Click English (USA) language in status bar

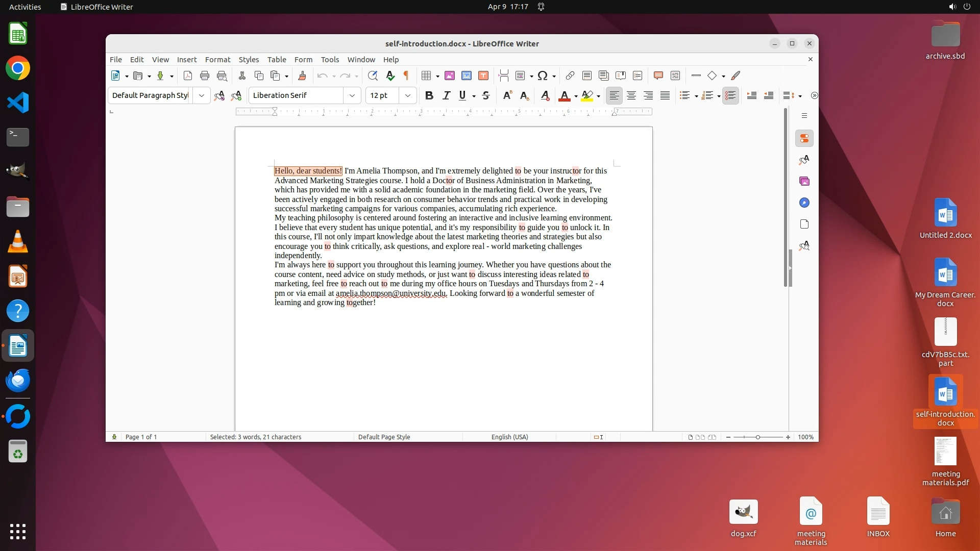click(x=509, y=437)
